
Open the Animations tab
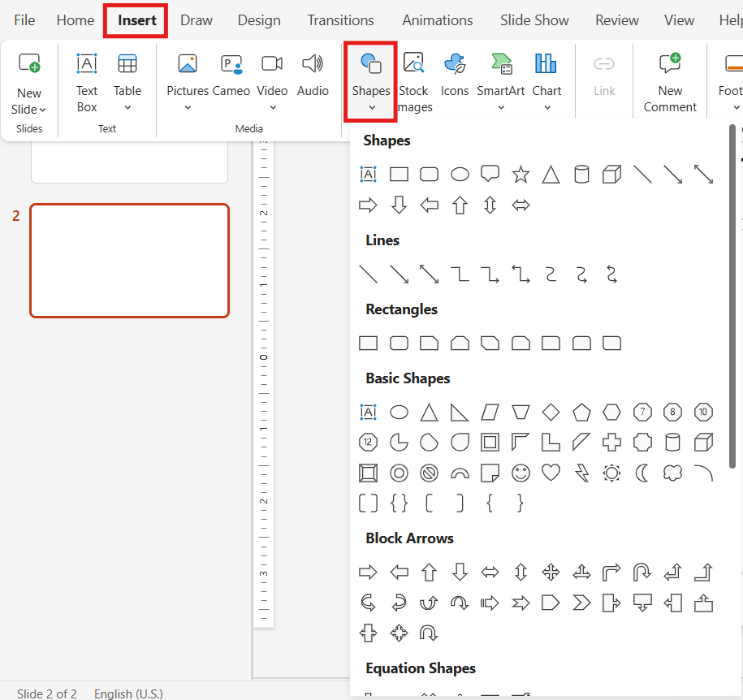[437, 20]
